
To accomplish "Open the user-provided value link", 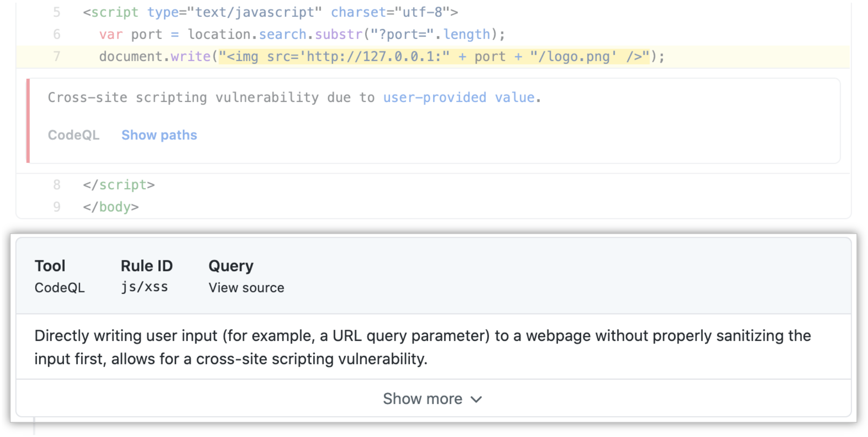I will tap(459, 97).
